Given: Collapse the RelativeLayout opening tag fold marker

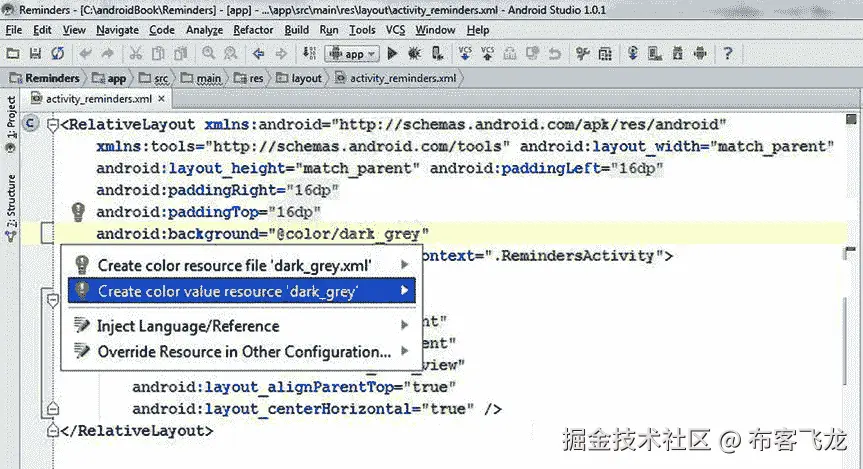Looking at the screenshot, I should click(x=53, y=126).
